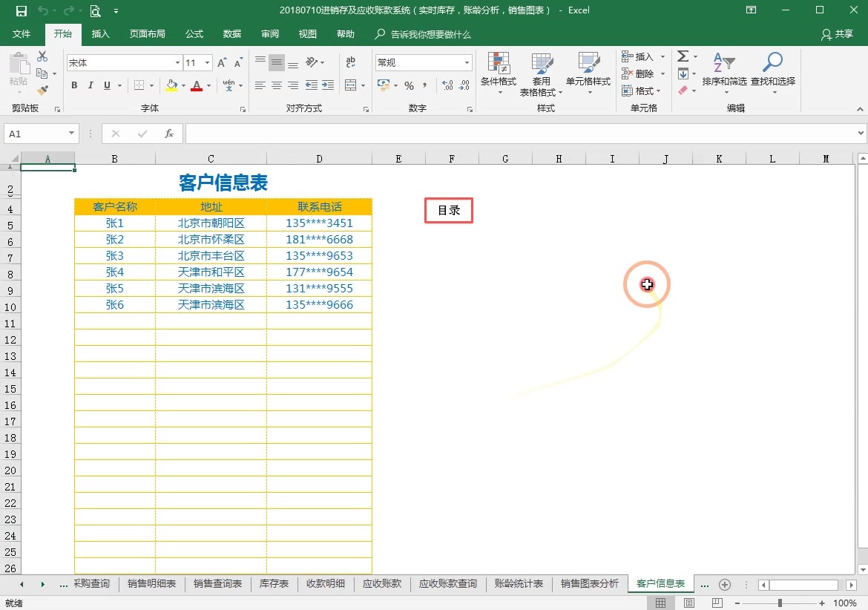Toggle middle vertical alignment

point(277,62)
